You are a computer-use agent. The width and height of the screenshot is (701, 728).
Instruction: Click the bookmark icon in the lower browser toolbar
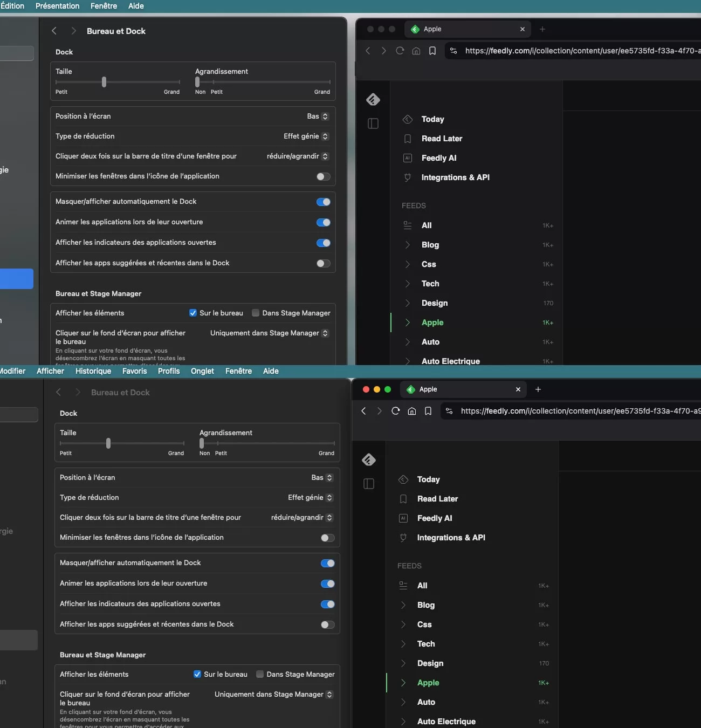point(428,411)
